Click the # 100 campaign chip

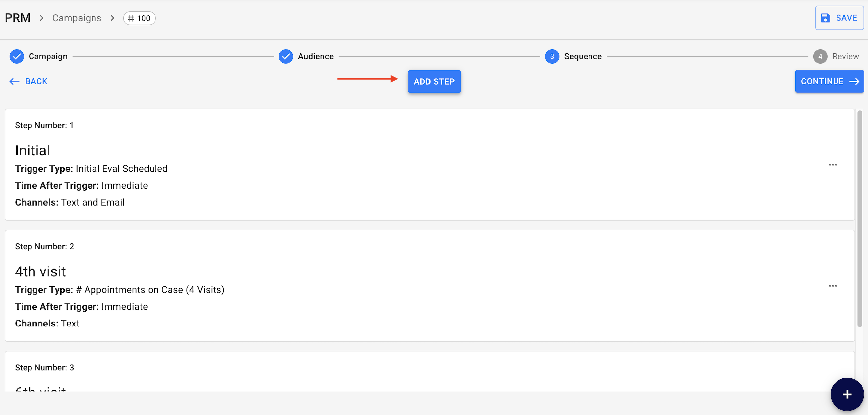point(139,18)
